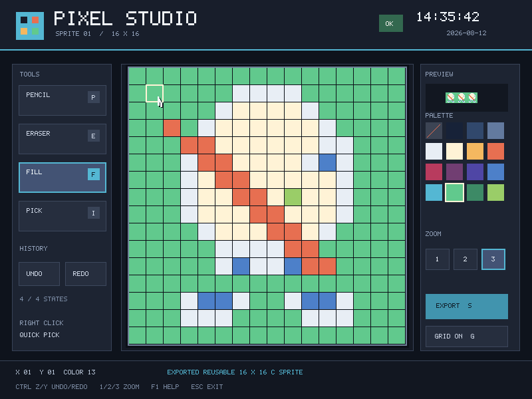Select the Pencil tool
Image resolution: width=532 pixels, height=399 pixels.
(63, 100)
